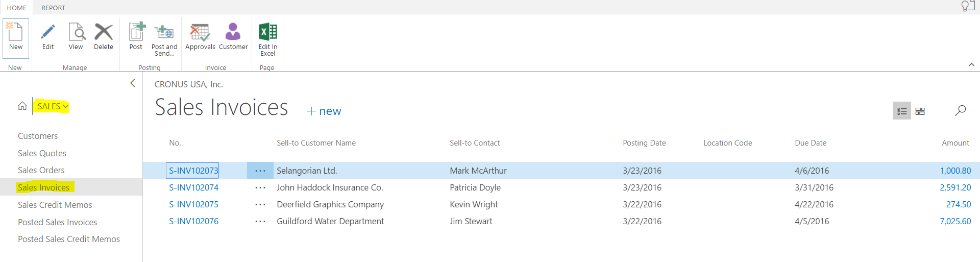This screenshot has width=980, height=262.
Task: Click the Mark McArthur contact cell
Action: click(x=478, y=171)
